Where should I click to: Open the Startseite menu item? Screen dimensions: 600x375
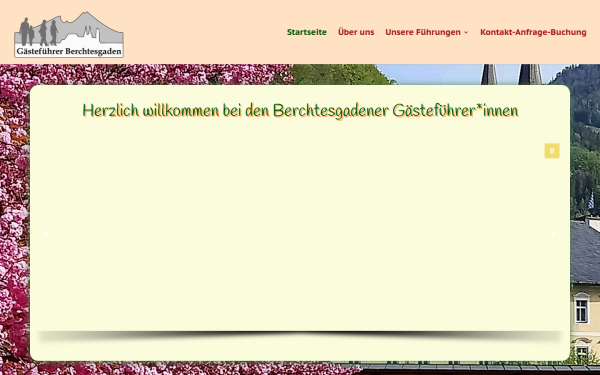coord(307,32)
